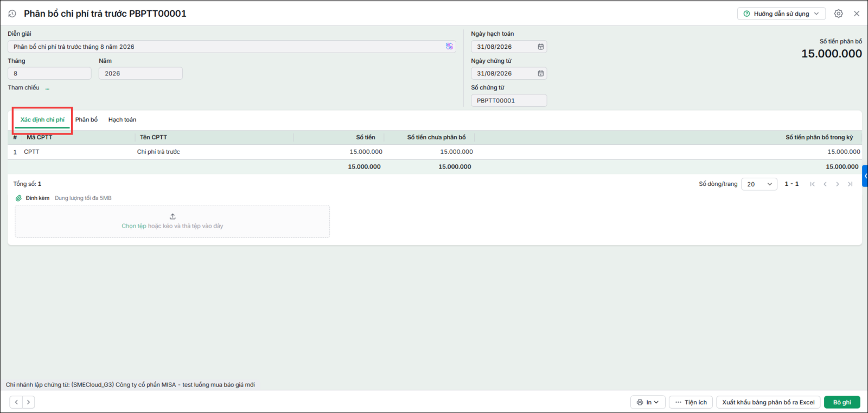The width and height of the screenshot is (868, 413).
Task: Click the Ngày hạch toán date field
Action: (x=508, y=47)
